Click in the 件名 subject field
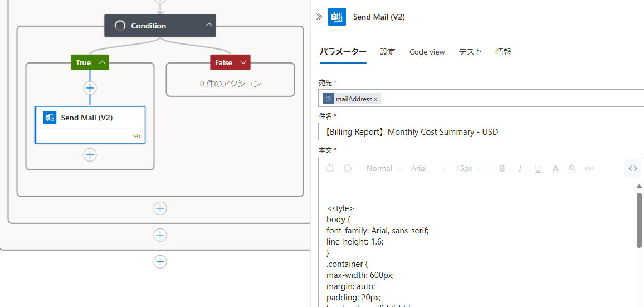The width and height of the screenshot is (644, 307). [x=481, y=132]
